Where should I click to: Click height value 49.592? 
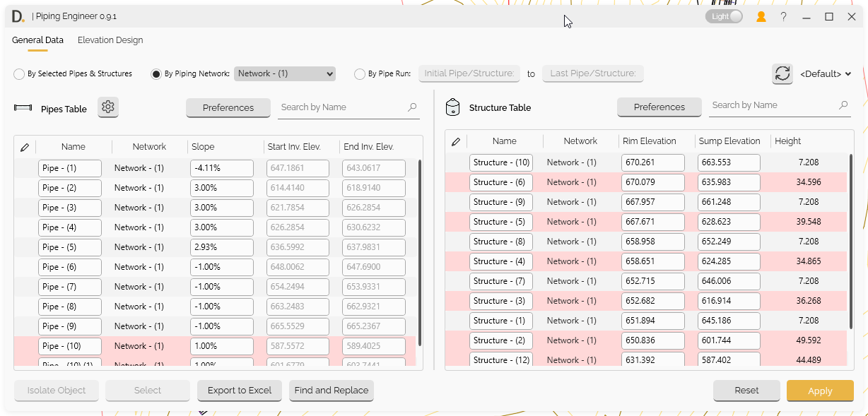click(809, 340)
